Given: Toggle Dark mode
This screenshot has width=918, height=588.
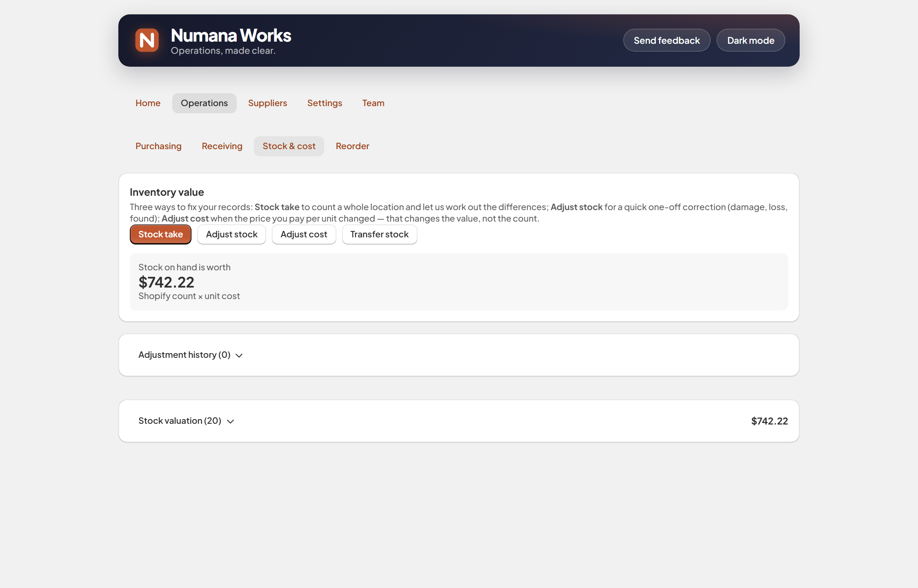Looking at the screenshot, I should tap(751, 40).
